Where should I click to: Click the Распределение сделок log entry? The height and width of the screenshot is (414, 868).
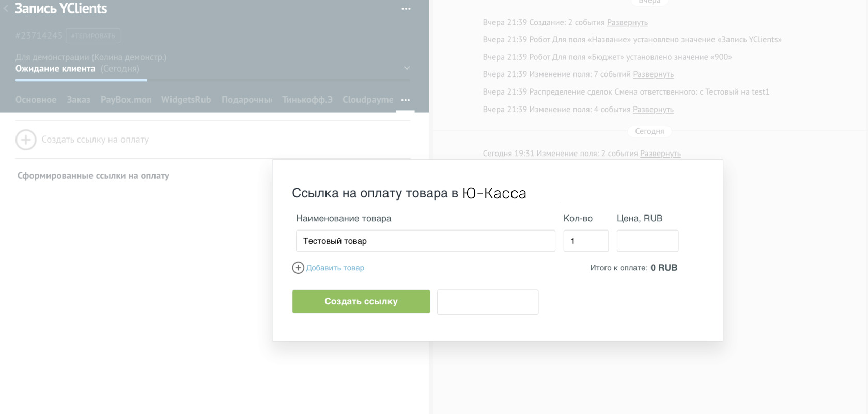coord(626,92)
